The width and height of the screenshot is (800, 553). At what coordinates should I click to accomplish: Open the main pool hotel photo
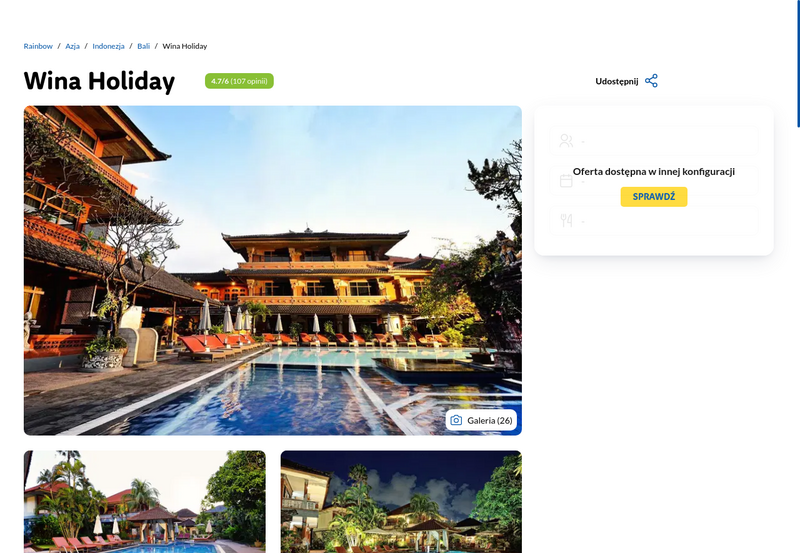pos(272,270)
